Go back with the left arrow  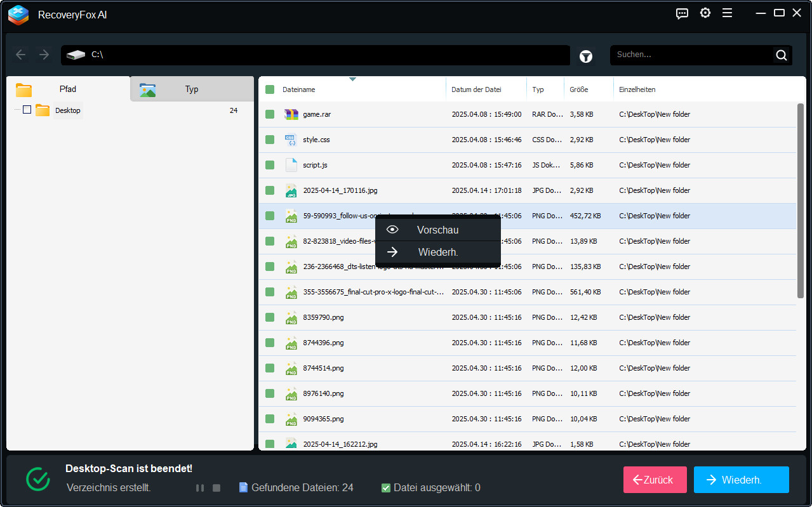coord(21,55)
